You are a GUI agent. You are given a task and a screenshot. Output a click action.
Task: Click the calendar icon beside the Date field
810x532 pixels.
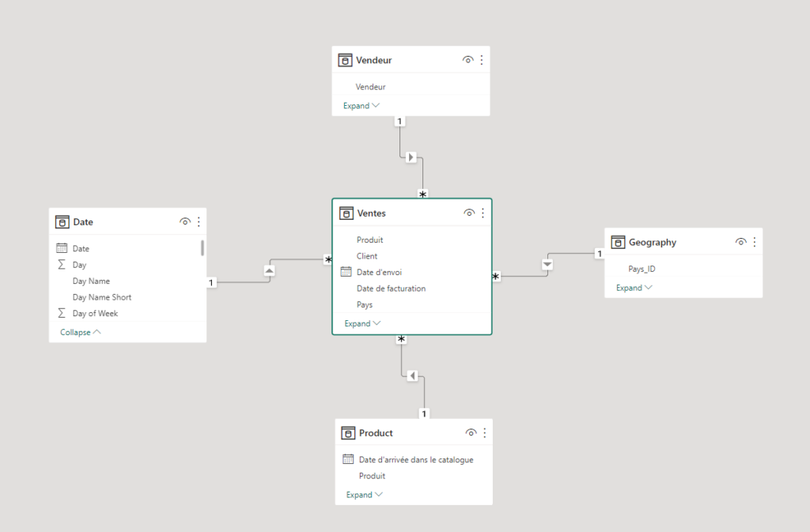point(62,248)
